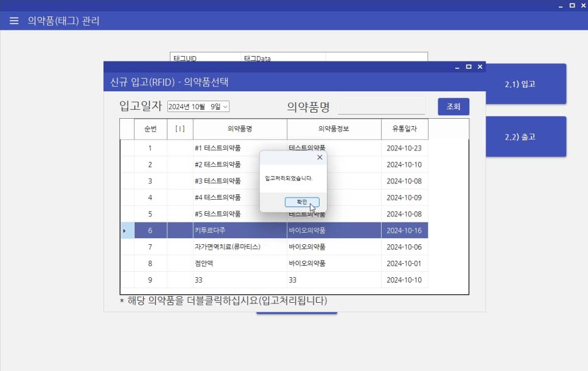588x371 pixels.
Task: Select row #3 테스트의약품
Action: 274,181
